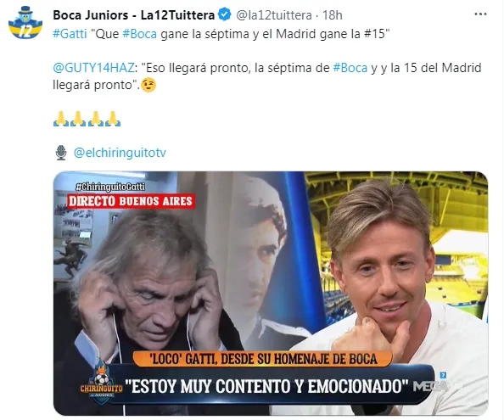Follow the #Boca hashtag in first line

pyautogui.click(x=139, y=34)
